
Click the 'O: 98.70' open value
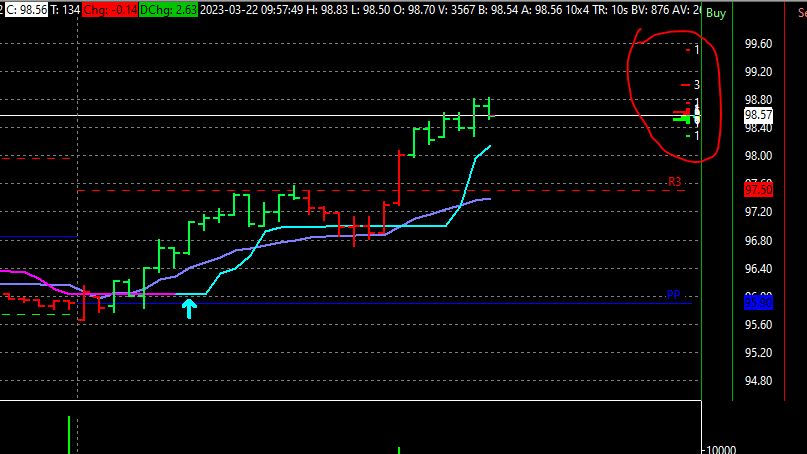pos(414,10)
